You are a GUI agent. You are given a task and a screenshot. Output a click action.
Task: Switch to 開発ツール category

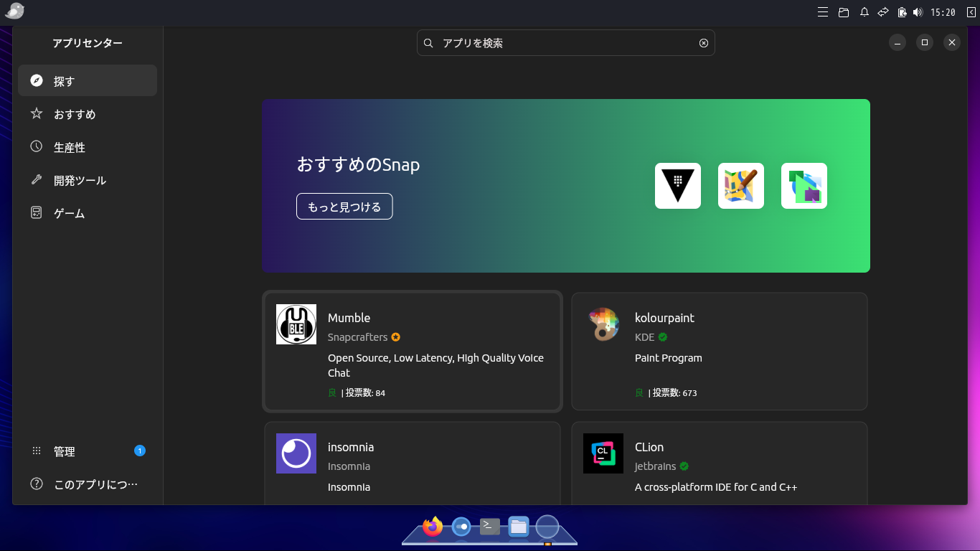click(88, 179)
